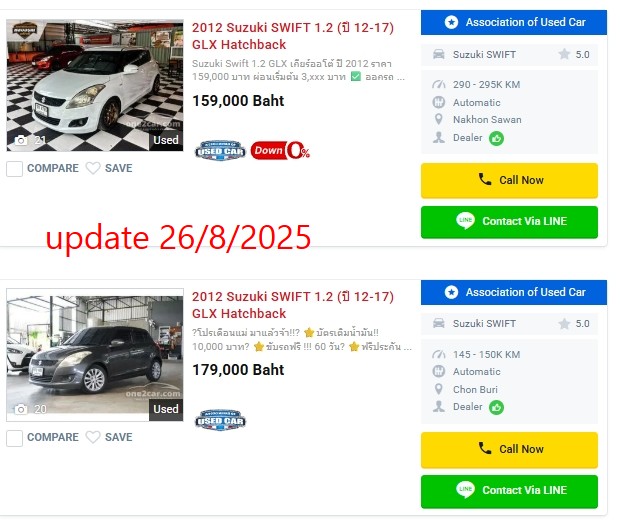Open the first 2012 Suzuki SWIFT GLX title link

tap(293, 36)
